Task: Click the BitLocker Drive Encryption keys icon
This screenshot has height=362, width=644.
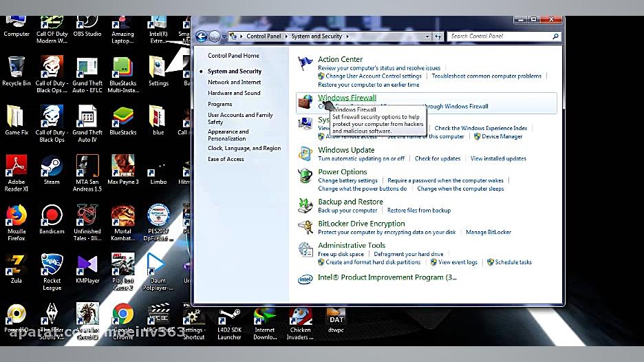Action: 305,227
